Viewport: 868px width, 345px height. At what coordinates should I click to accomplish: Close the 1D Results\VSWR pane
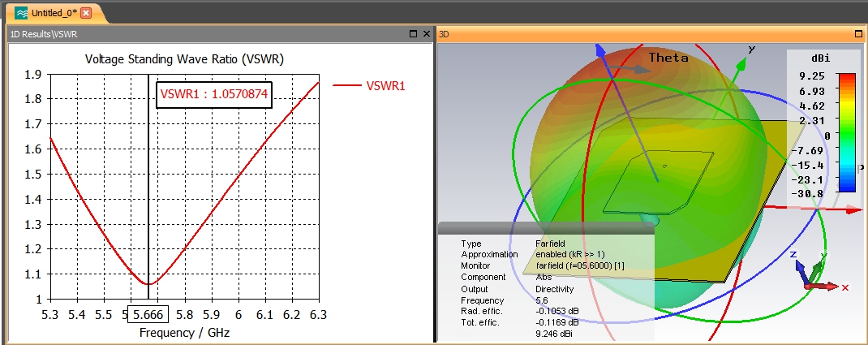pyautogui.click(x=426, y=34)
